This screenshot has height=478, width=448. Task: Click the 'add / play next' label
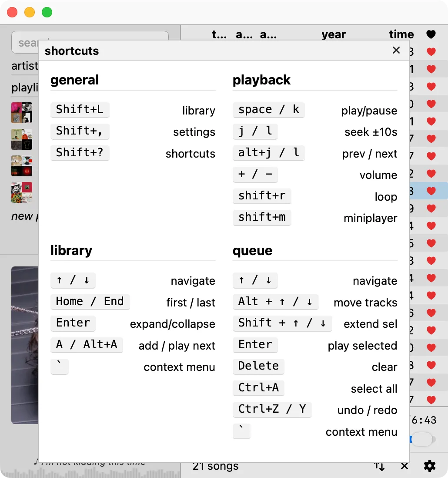click(177, 346)
